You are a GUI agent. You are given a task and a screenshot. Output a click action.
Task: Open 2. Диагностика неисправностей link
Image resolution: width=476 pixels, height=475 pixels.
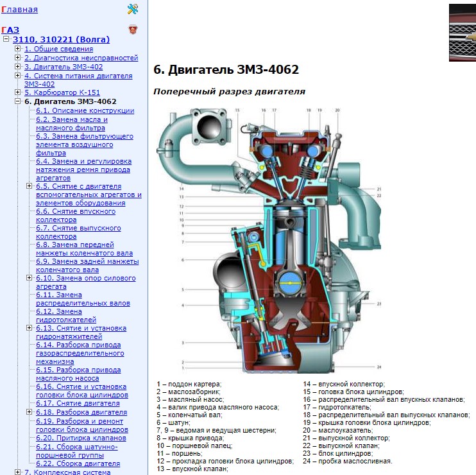pos(81,58)
